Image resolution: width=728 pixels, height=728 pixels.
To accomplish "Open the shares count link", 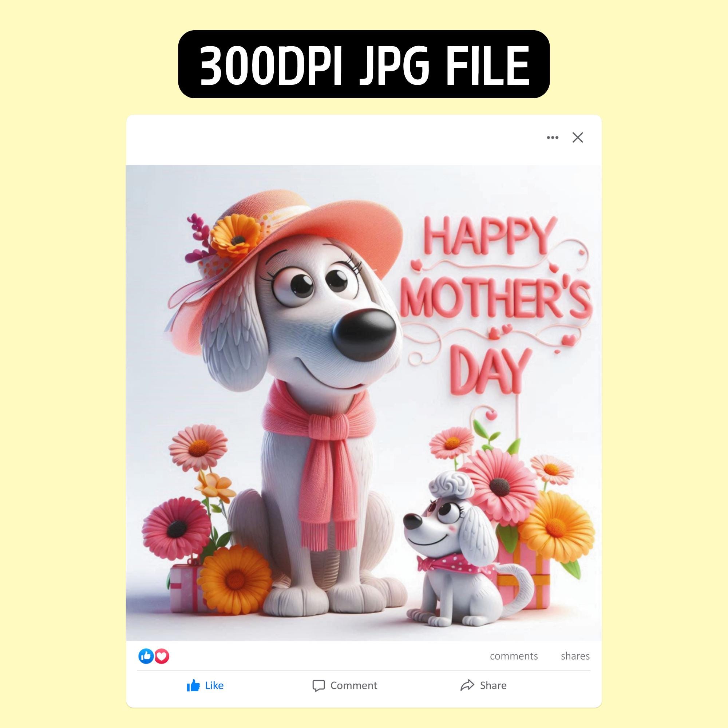I will pyautogui.click(x=575, y=656).
